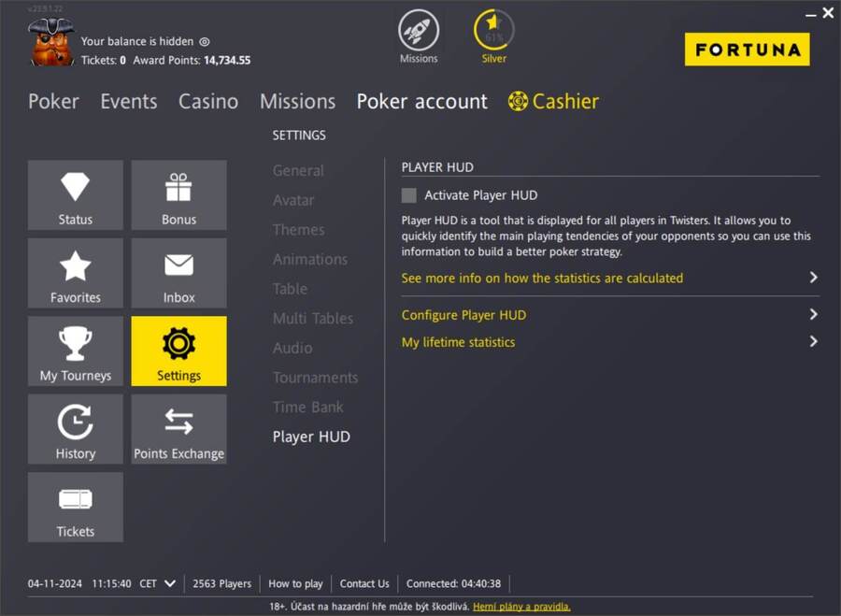Switch to the Poker account tab
Screen dimensions: 841x616
point(422,101)
